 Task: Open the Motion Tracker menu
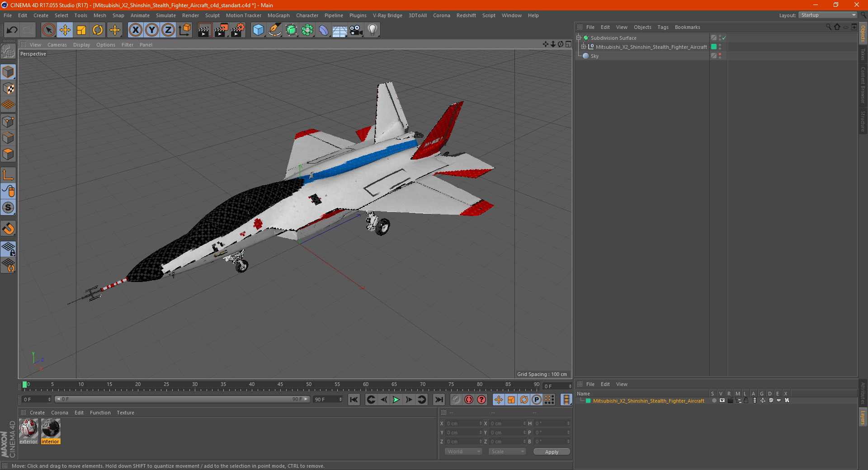tap(244, 15)
